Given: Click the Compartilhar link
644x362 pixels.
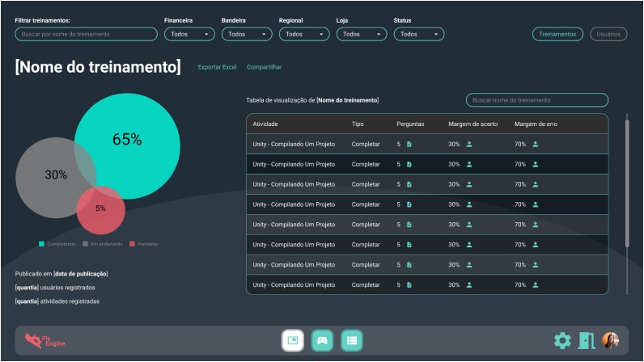Looking at the screenshot, I should (x=265, y=67).
